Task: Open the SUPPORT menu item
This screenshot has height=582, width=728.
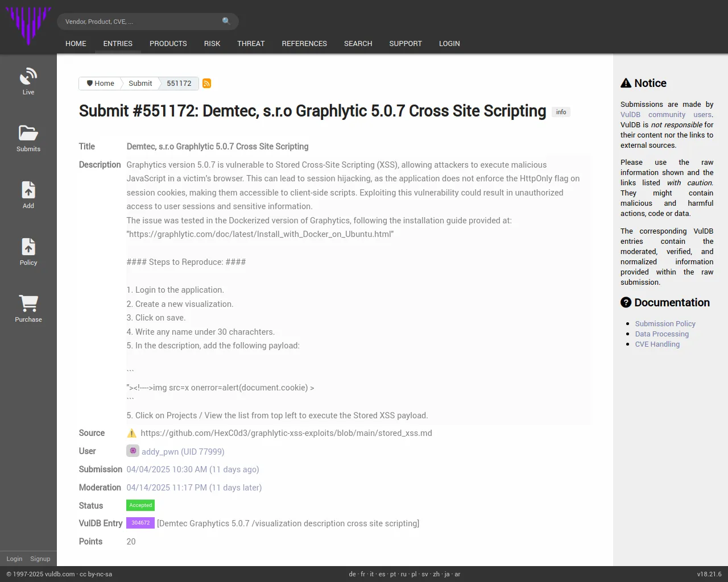Action: (x=406, y=44)
